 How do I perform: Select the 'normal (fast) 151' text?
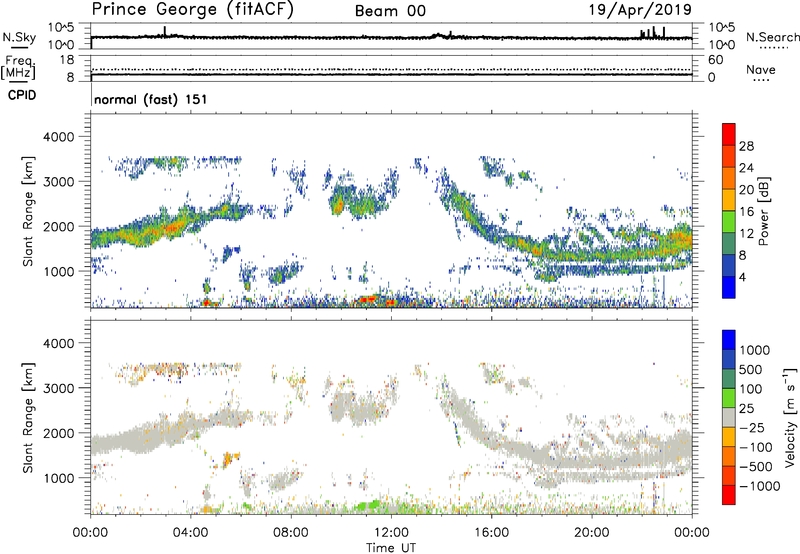click(x=151, y=99)
